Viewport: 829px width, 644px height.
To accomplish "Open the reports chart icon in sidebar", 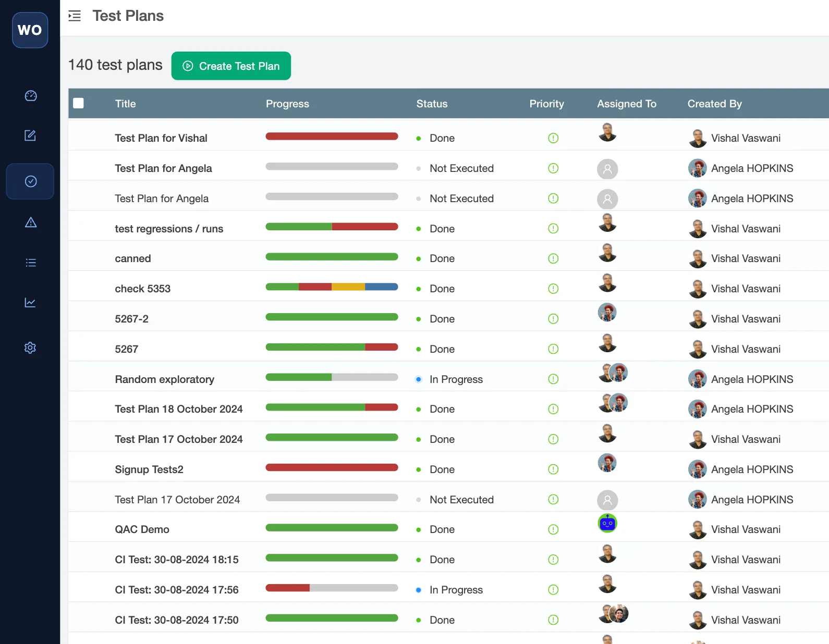I will pos(31,303).
